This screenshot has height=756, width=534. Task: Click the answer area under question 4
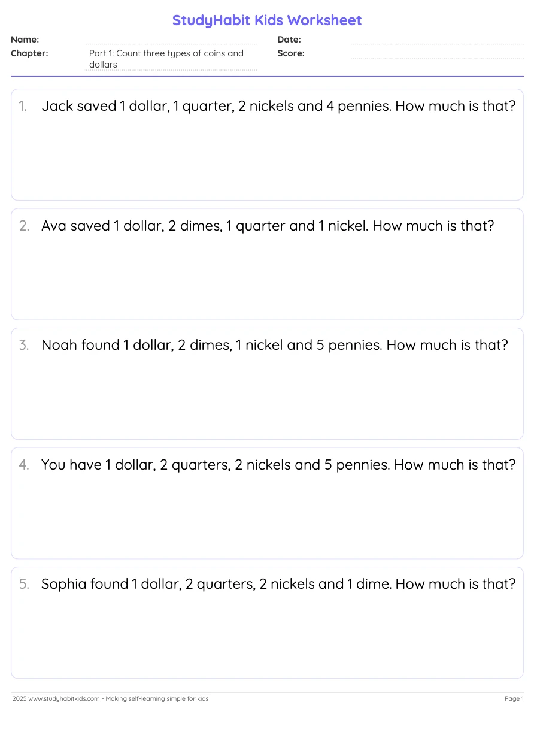coord(267,518)
